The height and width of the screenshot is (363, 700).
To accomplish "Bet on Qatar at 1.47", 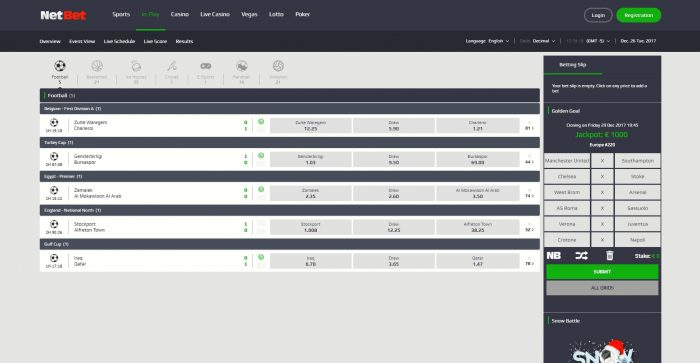I will [478, 261].
